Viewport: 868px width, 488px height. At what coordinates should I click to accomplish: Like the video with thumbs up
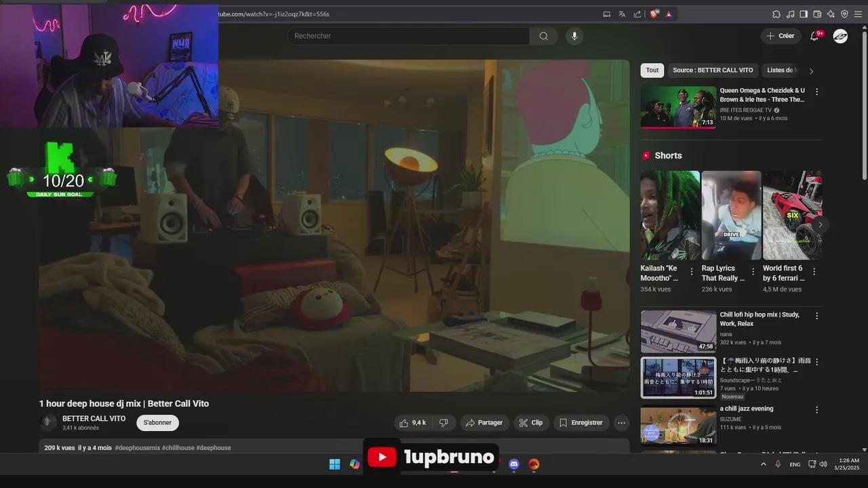point(413,423)
